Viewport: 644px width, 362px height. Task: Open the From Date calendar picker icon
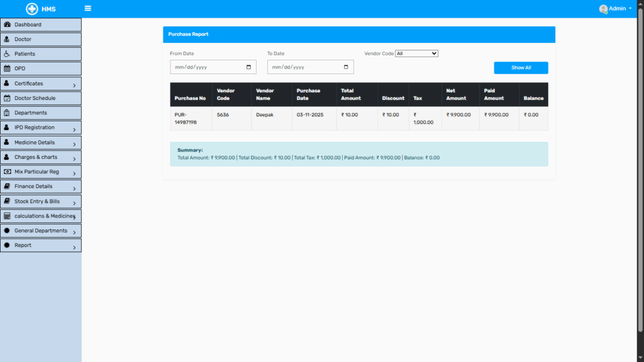[x=248, y=67]
